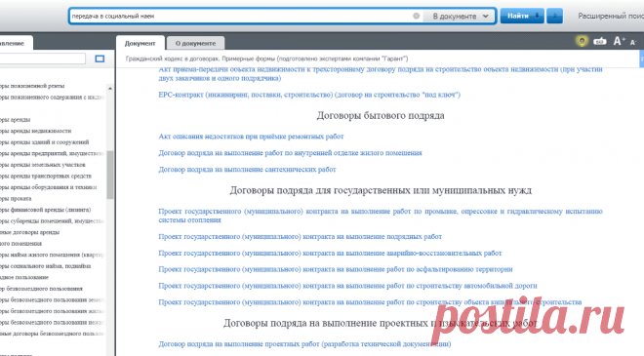Click the yellow lightbulb icon
This screenshot has height=356, width=644.
pyautogui.click(x=582, y=41)
